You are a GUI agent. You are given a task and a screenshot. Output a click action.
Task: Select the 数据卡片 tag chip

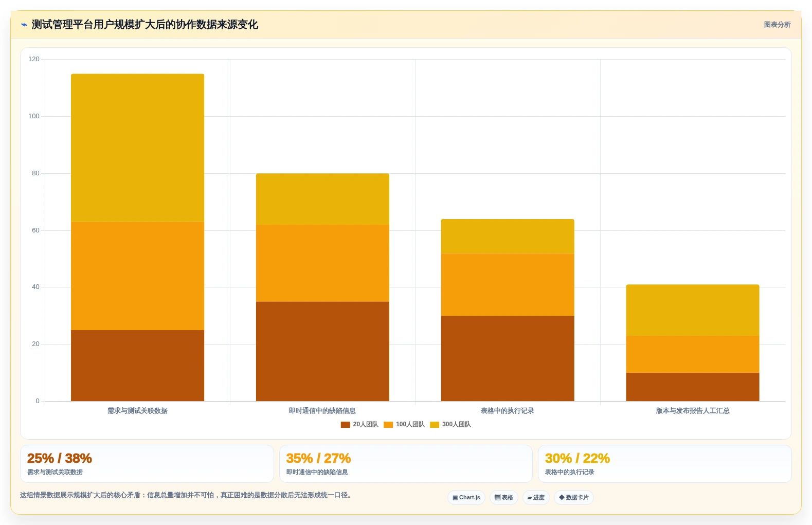574,498
